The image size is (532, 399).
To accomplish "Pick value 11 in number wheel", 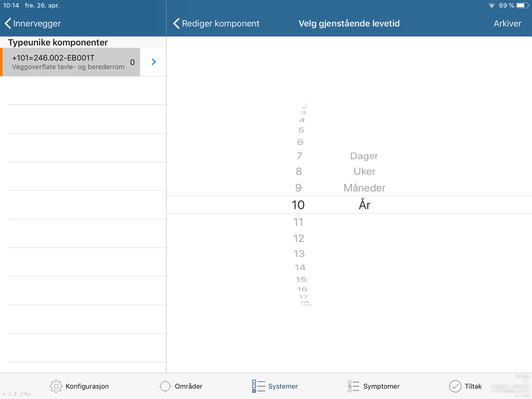I will [298, 222].
